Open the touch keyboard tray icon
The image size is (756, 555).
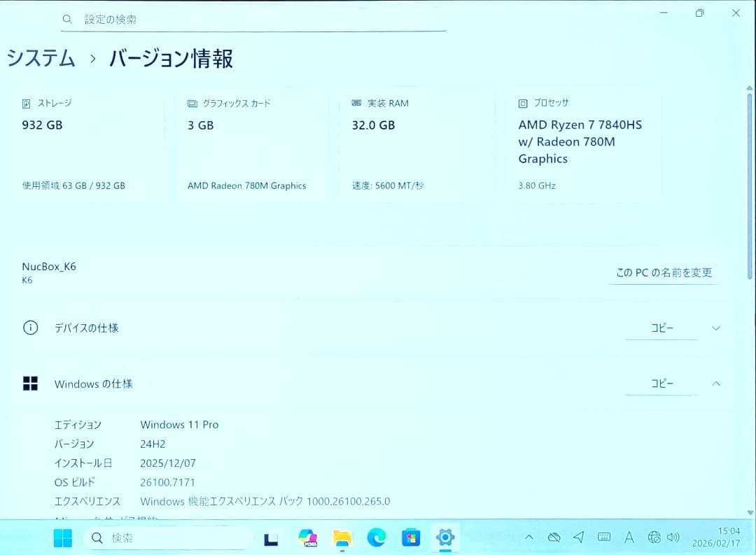click(x=603, y=537)
